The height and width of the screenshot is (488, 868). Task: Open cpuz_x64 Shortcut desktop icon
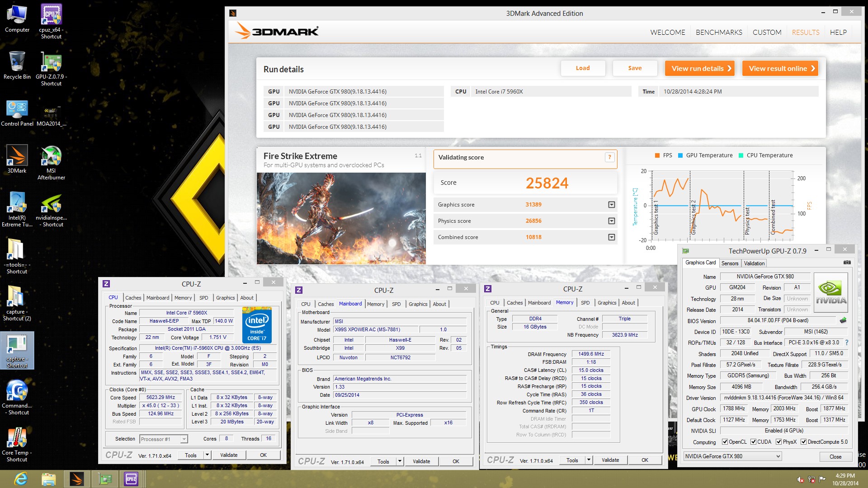(51, 21)
